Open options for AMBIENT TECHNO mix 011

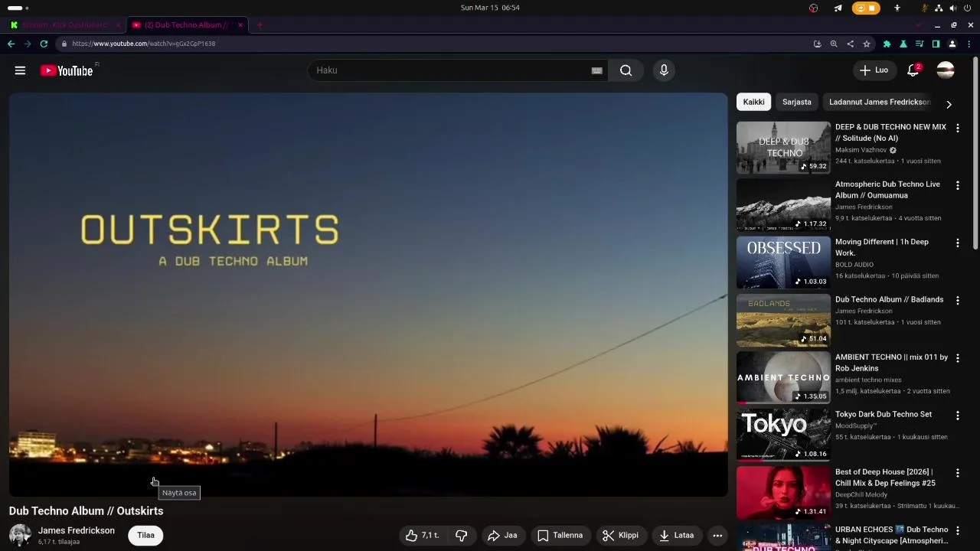click(x=957, y=358)
